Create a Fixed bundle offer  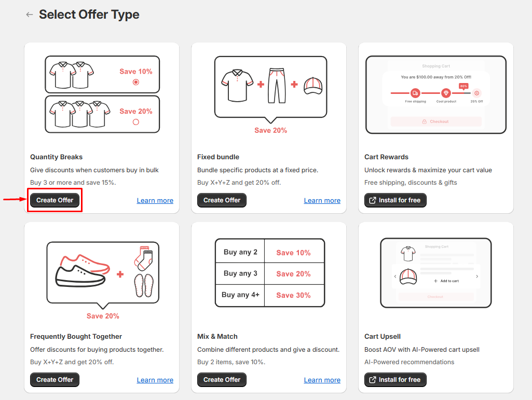(x=222, y=200)
